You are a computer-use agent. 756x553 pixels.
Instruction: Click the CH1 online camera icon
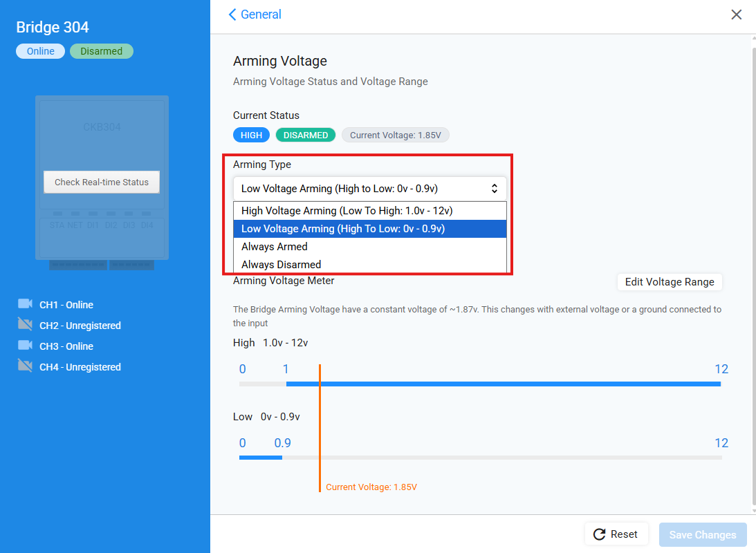[x=25, y=304]
